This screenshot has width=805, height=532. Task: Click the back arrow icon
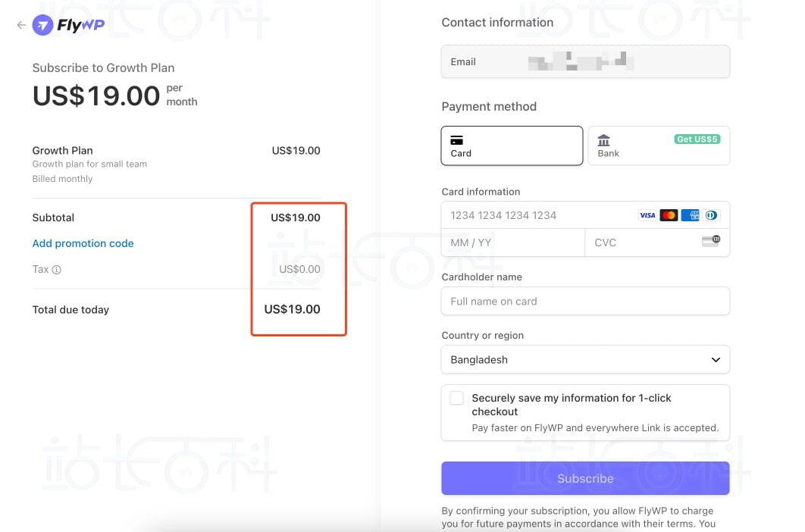point(21,25)
